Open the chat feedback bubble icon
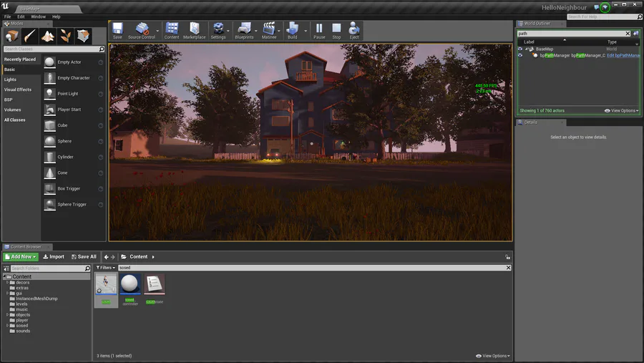Image resolution: width=644 pixels, height=363 pixels. [x=596, y=7]
